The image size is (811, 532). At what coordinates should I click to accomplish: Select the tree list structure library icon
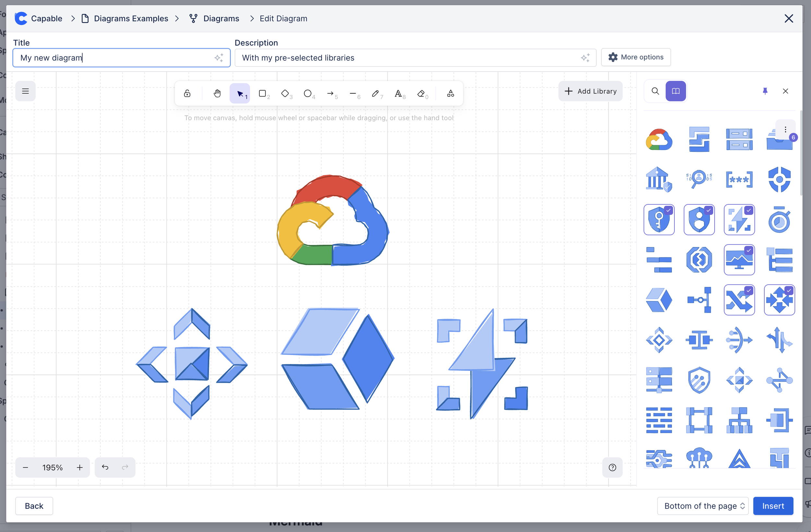coord(780,260)
